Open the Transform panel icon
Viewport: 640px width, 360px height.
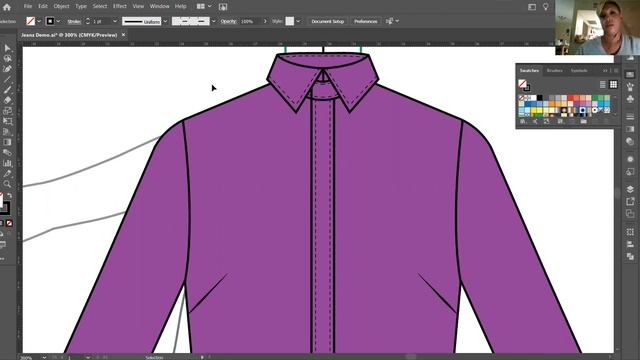click(630, 232)
